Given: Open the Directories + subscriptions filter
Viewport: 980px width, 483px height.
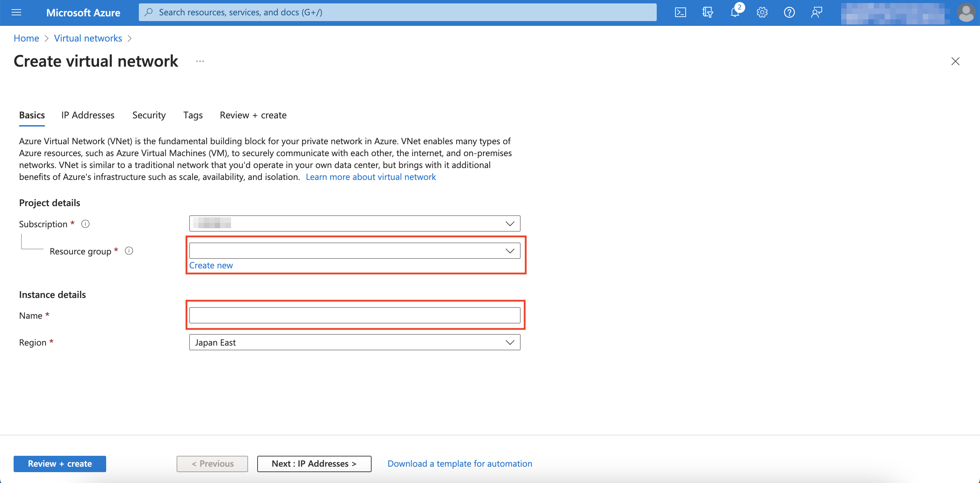Looking at the screenshot, I should click(x=708, y=12).
